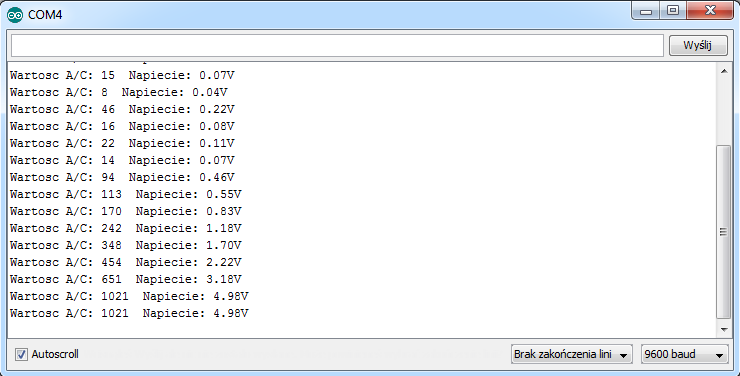Open the 9600 baud rate dropdown
This screenshot has height=376, width=740.
[684, 354]
